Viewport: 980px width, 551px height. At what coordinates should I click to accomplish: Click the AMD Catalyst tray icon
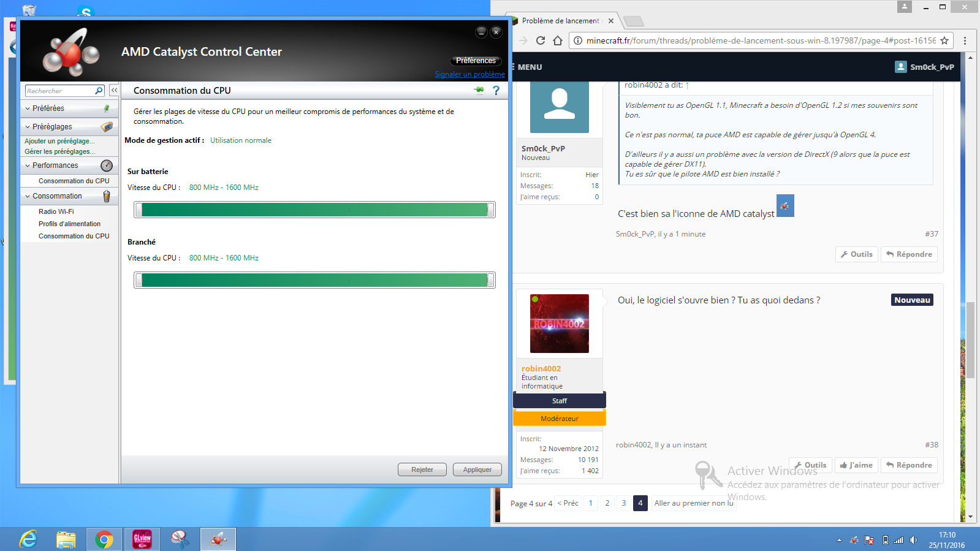click(854, 540)
